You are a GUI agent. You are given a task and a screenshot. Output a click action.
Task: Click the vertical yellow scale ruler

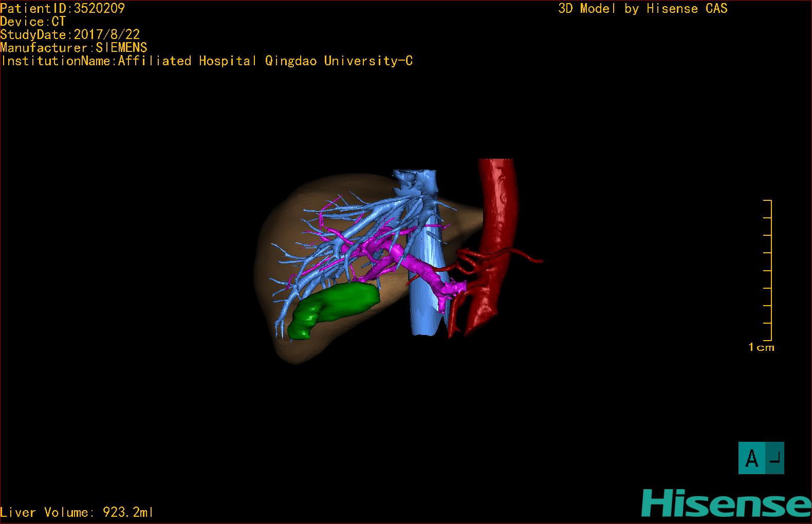768,270
